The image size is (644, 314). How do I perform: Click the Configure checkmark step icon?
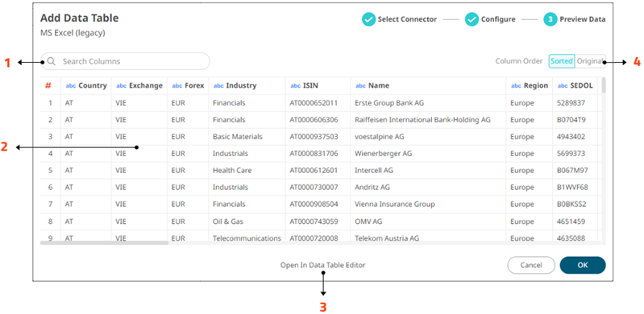(x=472, y=19)
